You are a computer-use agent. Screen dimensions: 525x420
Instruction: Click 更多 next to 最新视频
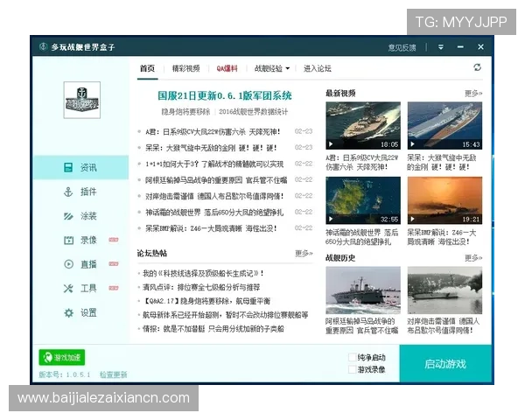(x=473, y=93)
